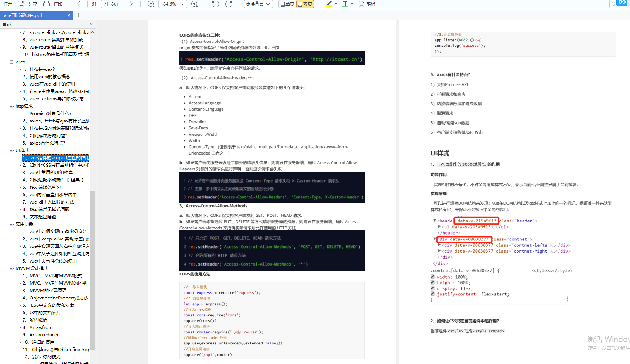This screenshot has height=364, width=630.
Task: Collapse the UI样式 outline section
Action: (x=11, y=150)
